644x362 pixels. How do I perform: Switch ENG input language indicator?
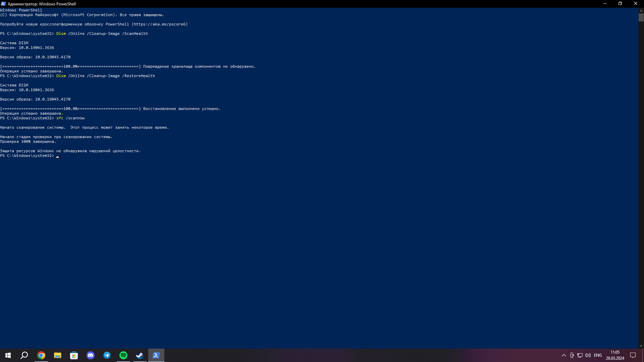598,355
